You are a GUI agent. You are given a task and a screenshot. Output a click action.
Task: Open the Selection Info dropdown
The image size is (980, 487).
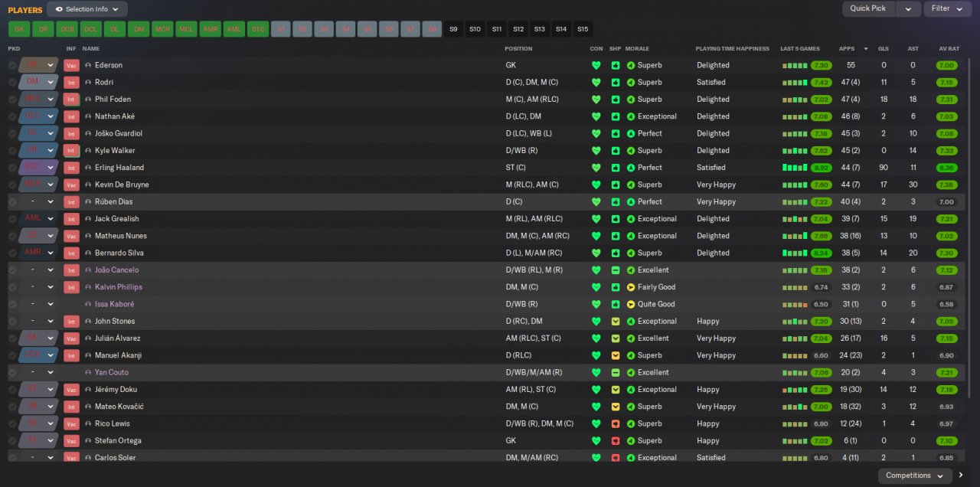pos(87,9)
